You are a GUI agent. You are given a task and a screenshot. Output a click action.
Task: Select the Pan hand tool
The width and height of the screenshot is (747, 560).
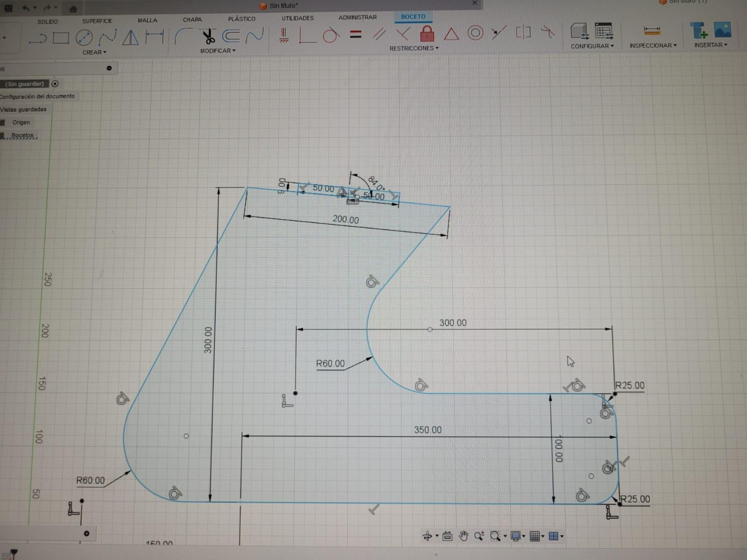click(x=463, y=536)
